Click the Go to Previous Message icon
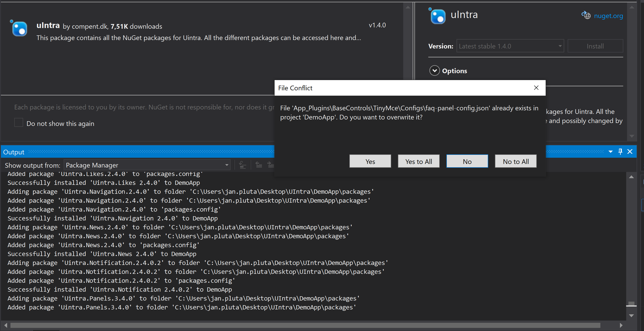644x331 pixels. click(x=259, y=165)
